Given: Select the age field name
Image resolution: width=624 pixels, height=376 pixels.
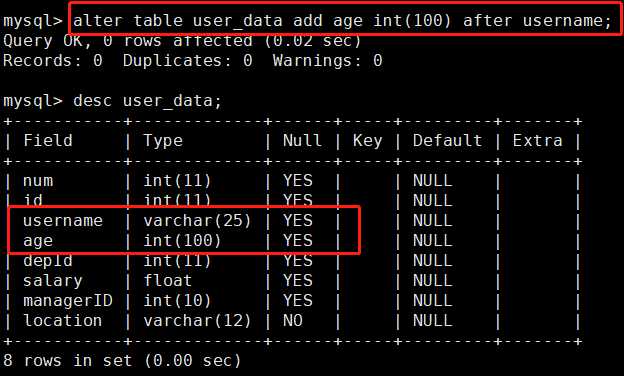Looking at the screenshot, I should 38,242.
